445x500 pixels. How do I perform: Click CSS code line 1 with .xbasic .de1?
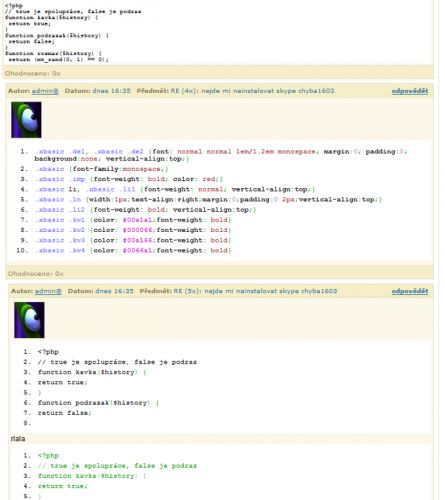pyautogui.click(x=221, y=155)
